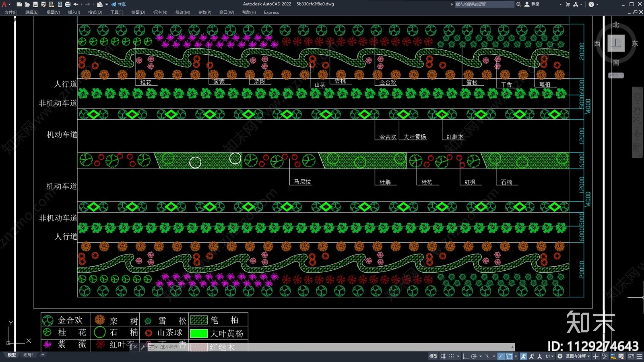The image size is (644, 362).
Task: Click the 模型 model space button in status bar
Action: point(433,356)
